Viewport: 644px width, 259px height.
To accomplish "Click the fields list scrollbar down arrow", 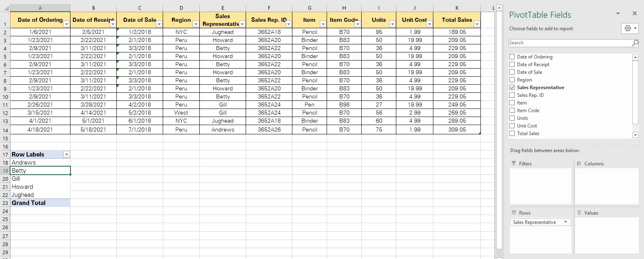I will coord(635,135).
